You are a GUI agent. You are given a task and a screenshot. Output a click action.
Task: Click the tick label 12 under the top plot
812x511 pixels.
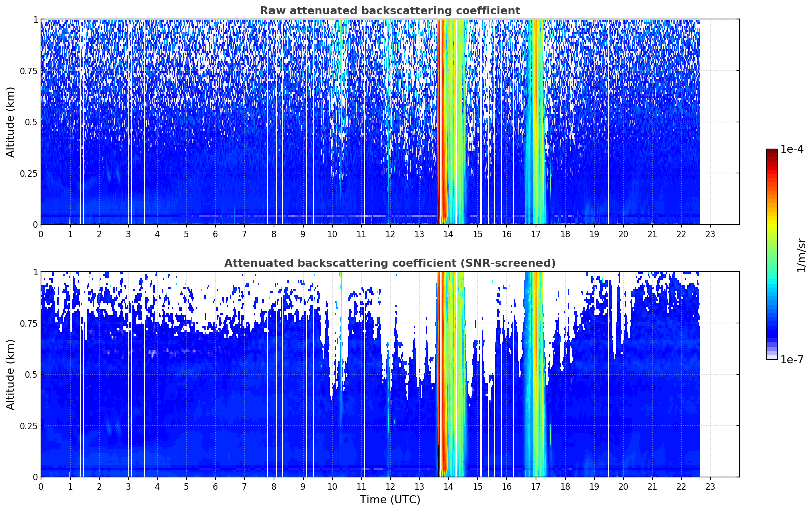[390, 234]
